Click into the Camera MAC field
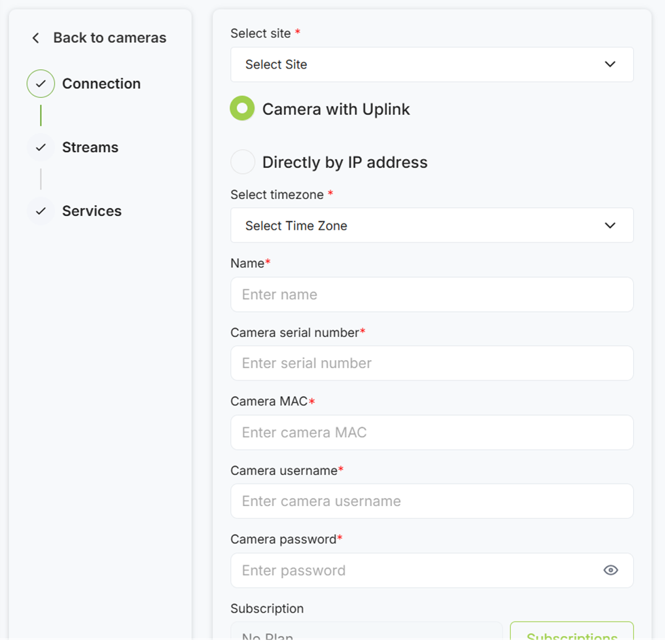 click(431, 433)
